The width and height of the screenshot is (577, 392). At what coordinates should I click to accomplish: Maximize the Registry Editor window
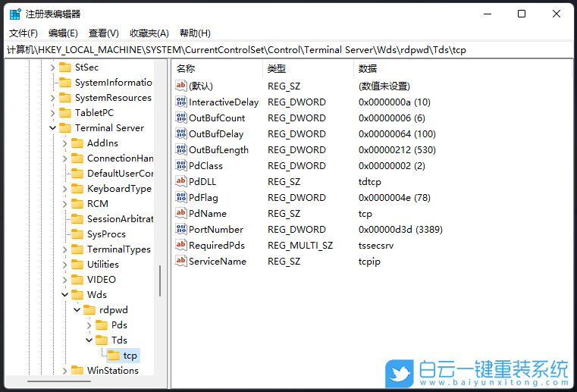pos(522,14)
